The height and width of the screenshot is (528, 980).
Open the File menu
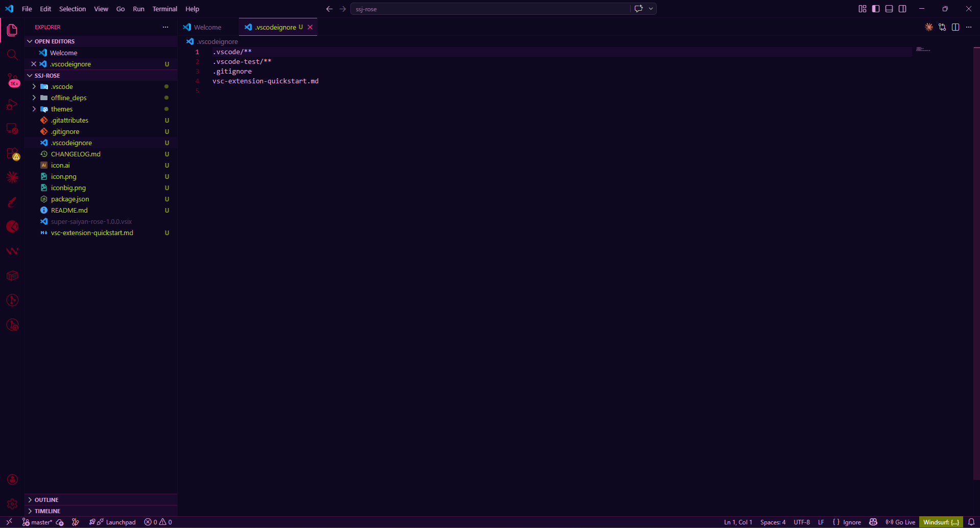tap(27, 9)
